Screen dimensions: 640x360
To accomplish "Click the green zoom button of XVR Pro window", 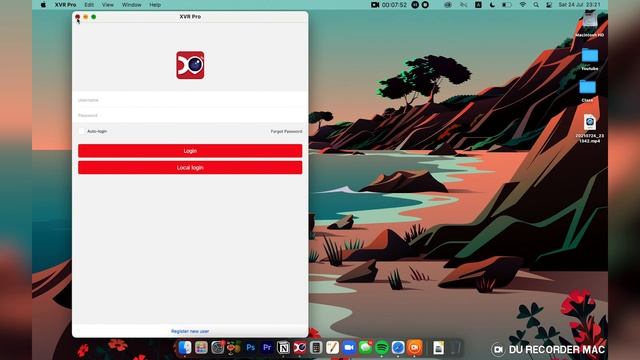I will 93,17.
